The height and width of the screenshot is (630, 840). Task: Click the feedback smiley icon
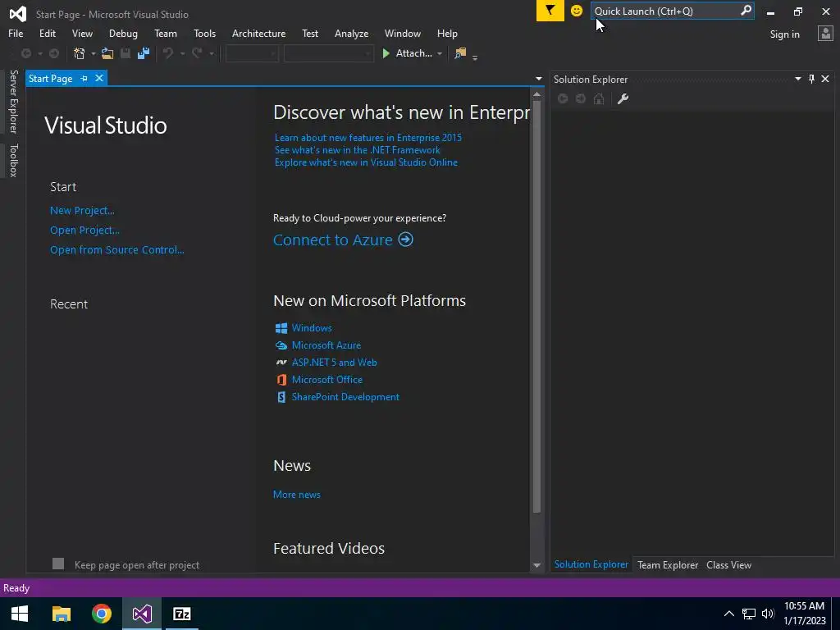(x=577, y=11)
